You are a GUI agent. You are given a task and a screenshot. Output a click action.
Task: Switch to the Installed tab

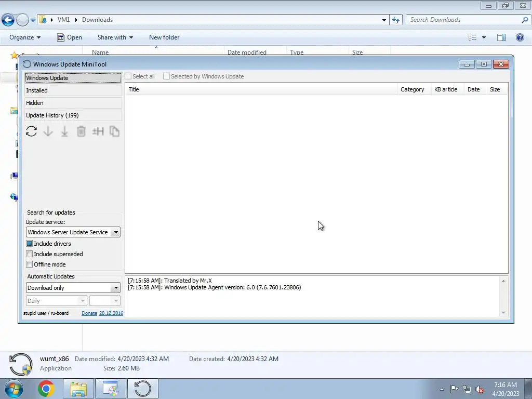[73, 90]
